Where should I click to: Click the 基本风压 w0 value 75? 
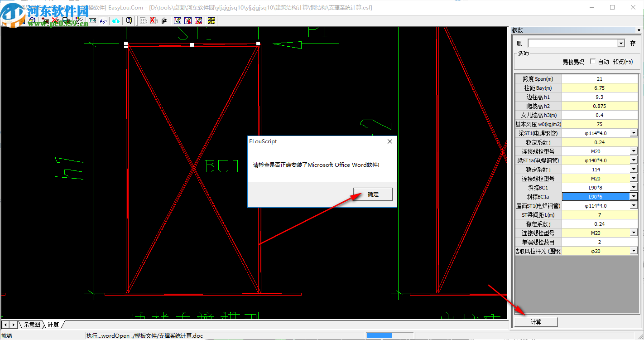pos(600,124)
